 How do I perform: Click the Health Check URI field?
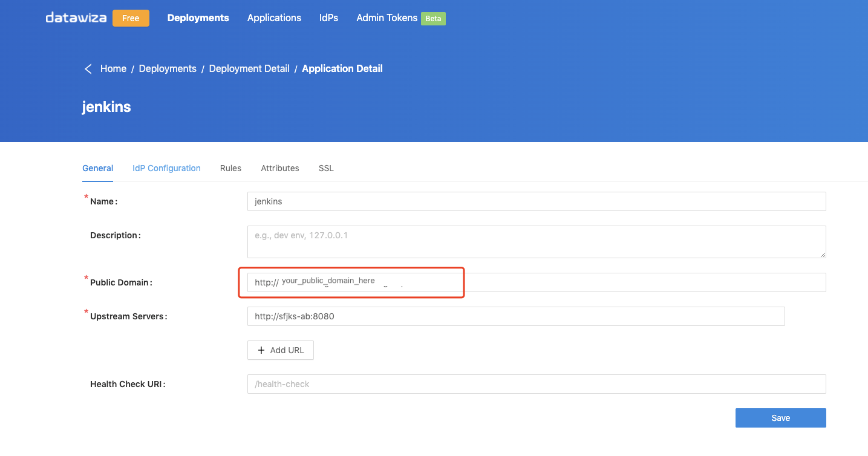(537, 384)
